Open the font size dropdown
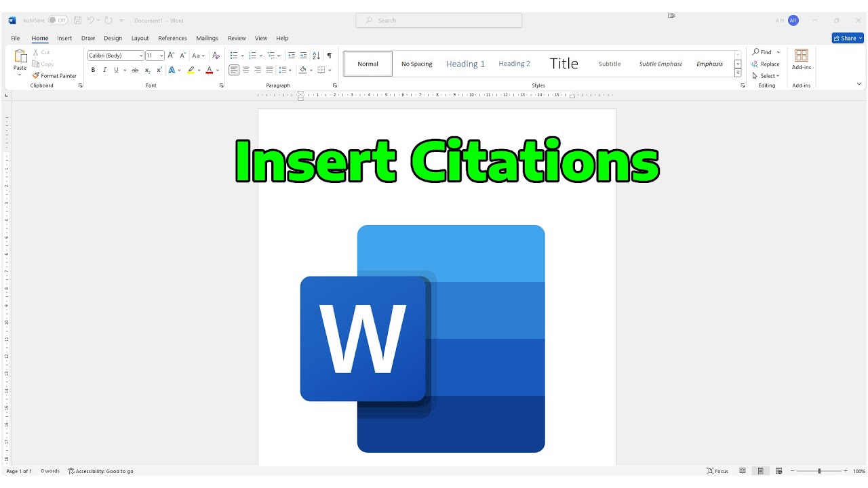868x488 pixels. [x=161, y=56]
